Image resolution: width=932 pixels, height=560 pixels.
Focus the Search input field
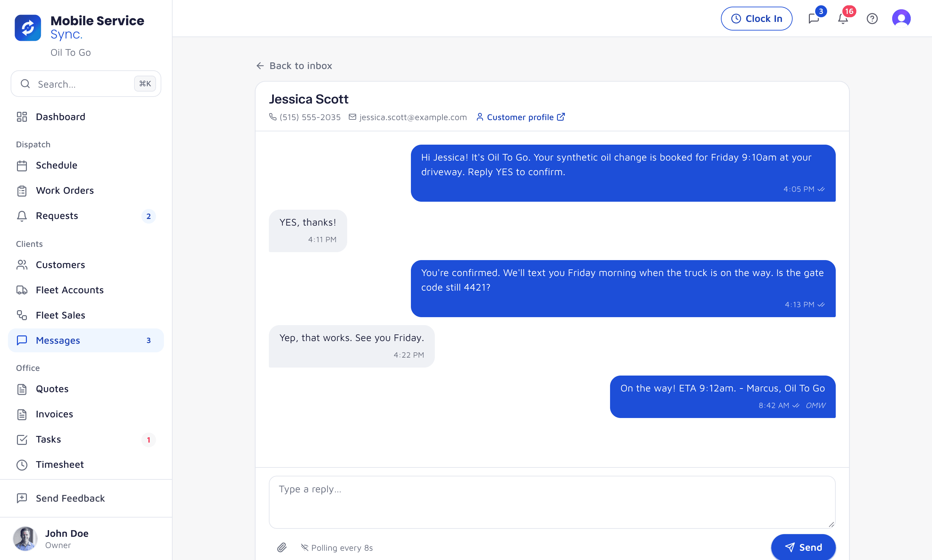pos(86,84)
